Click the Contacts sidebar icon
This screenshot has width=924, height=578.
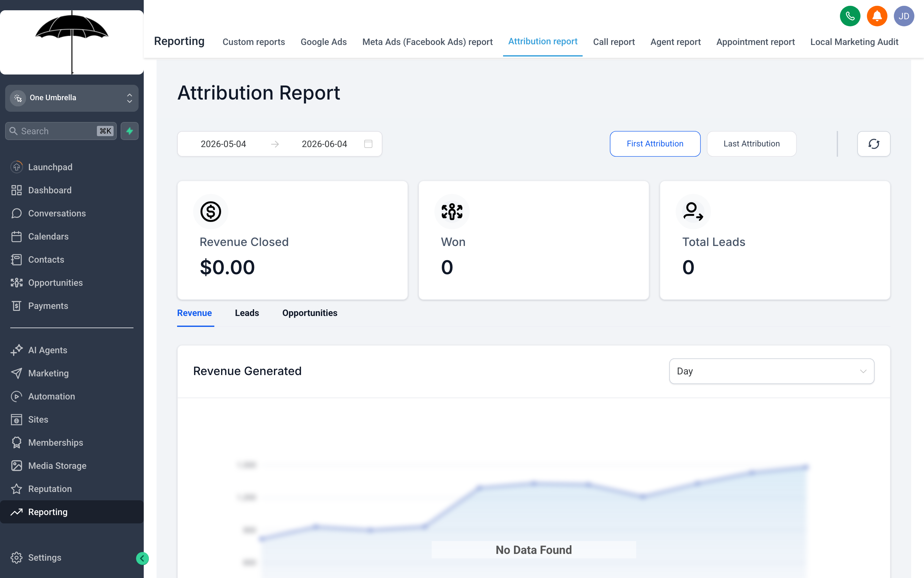pos(16,259)
